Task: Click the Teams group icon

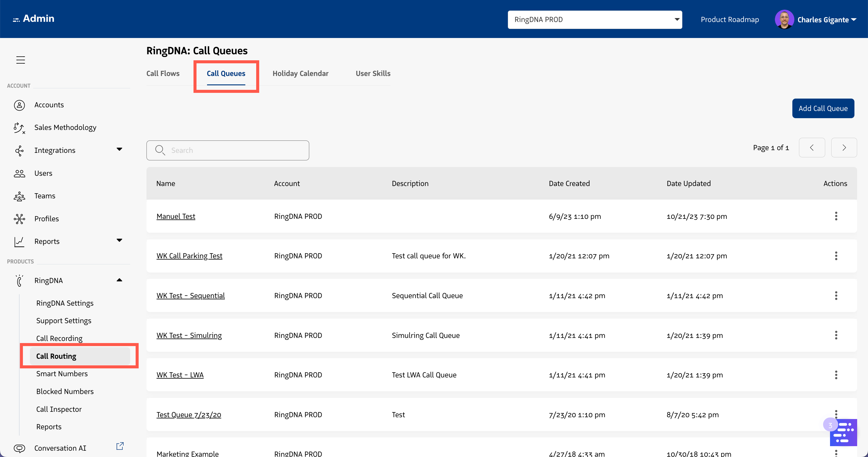Action: coord(19,196)
